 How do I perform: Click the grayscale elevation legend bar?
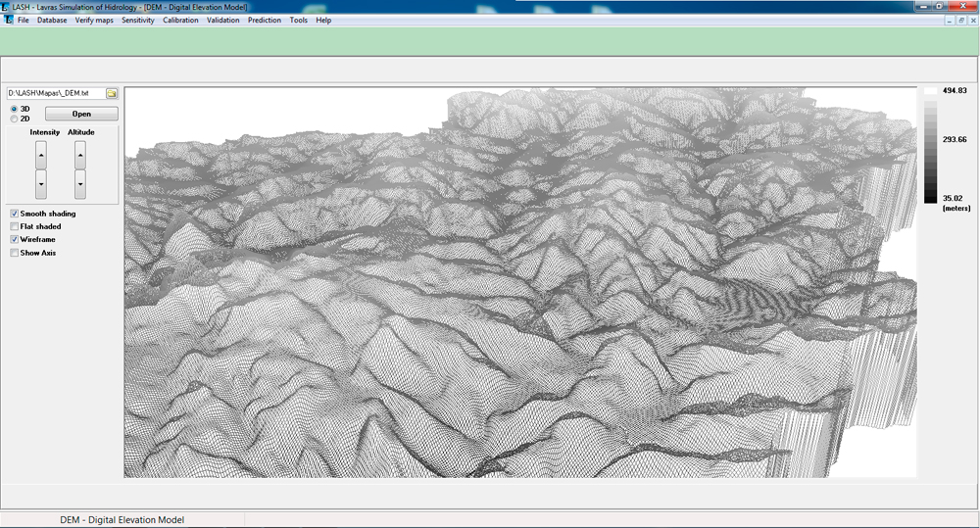(930, 147)
